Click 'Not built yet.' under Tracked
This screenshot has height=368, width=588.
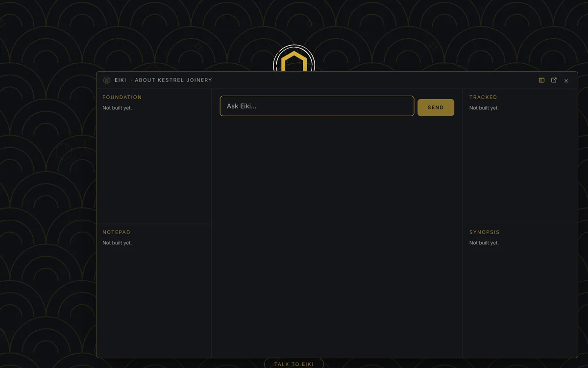coord(484,108)
